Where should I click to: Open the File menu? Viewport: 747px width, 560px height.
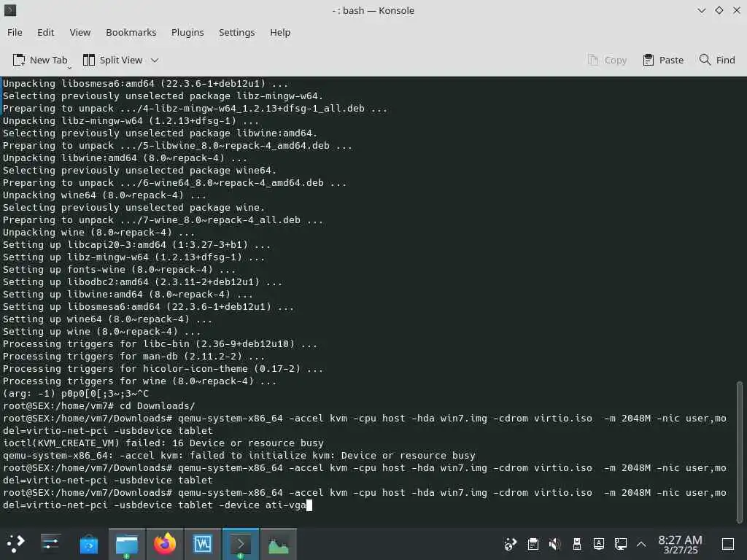pyautogui.click(x=15, y=32)
